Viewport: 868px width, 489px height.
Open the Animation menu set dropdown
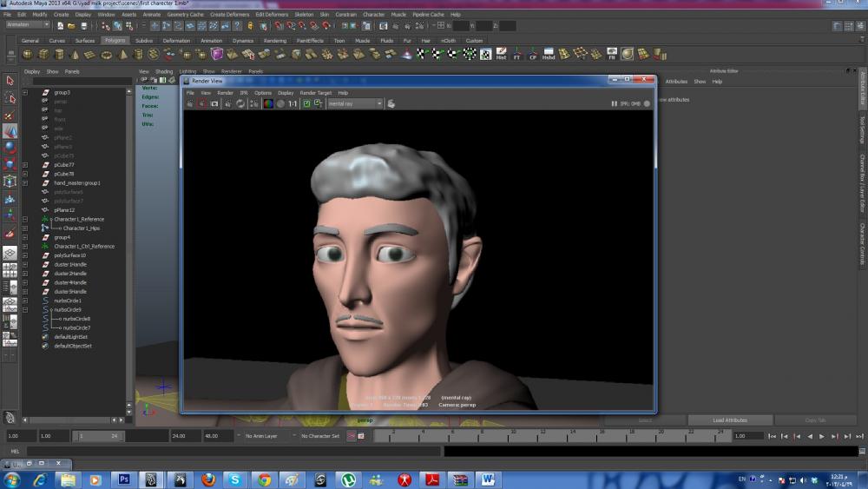click(x=28, y=24)
